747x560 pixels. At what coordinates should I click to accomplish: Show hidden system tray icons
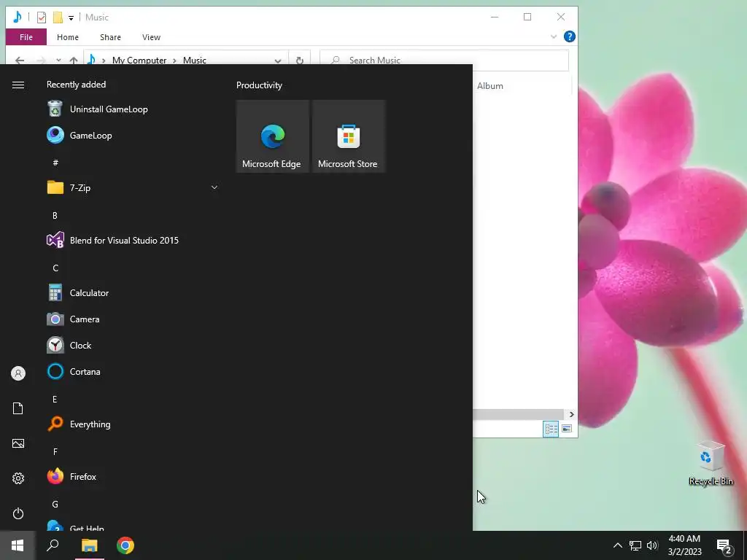click(x=617, y=545)
